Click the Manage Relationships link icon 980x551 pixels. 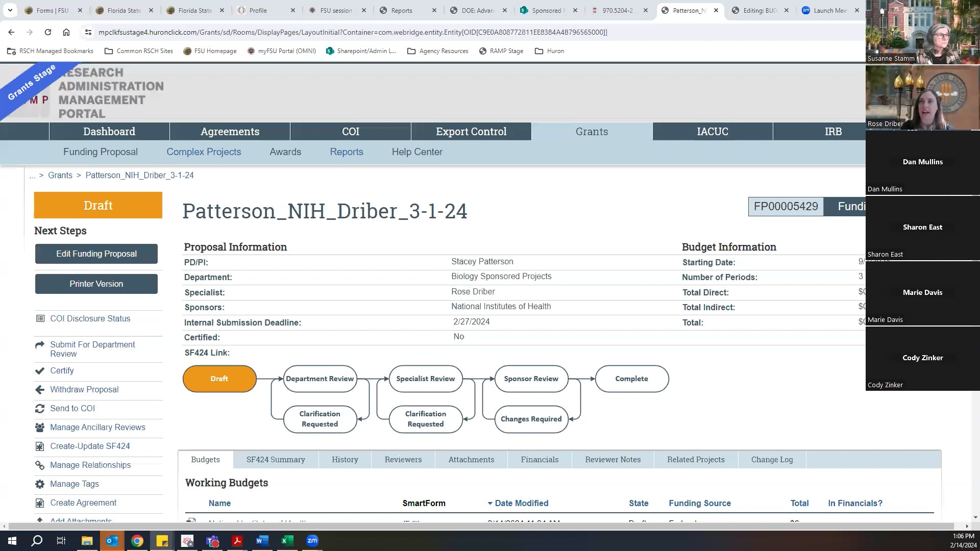(40, 465)
